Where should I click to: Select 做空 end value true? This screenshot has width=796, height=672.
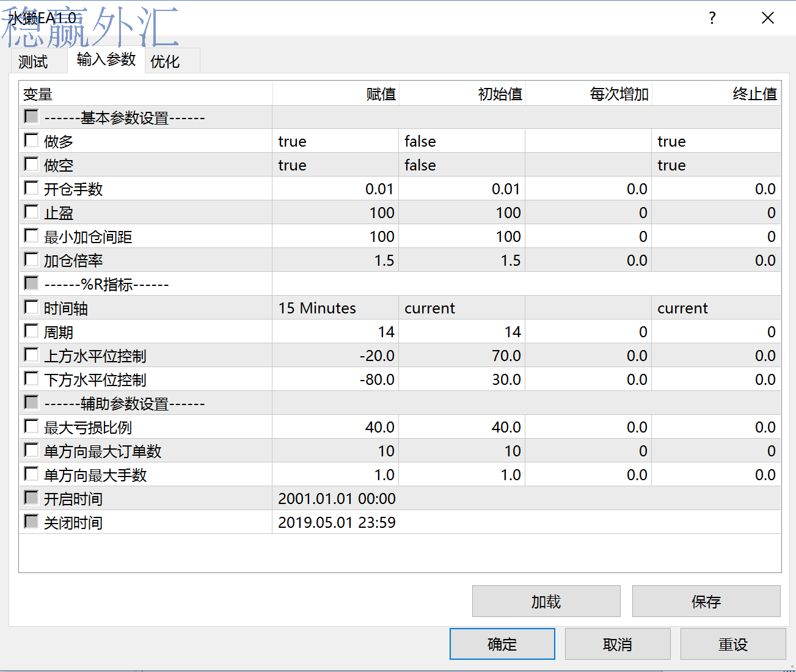point(717,165)
